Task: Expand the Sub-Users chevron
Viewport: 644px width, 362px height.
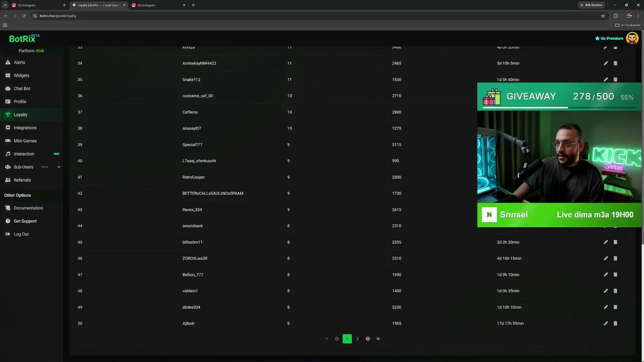Action: click(x=58, y=167)
